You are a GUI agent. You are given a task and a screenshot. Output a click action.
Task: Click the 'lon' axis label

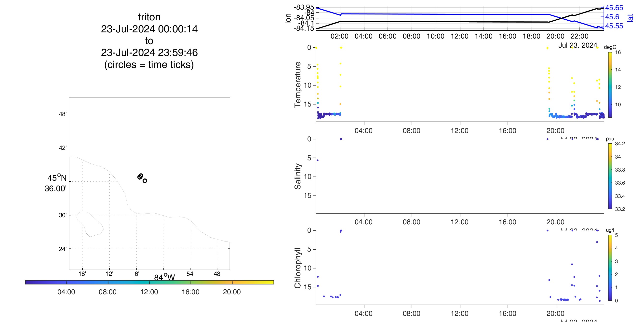288,18
